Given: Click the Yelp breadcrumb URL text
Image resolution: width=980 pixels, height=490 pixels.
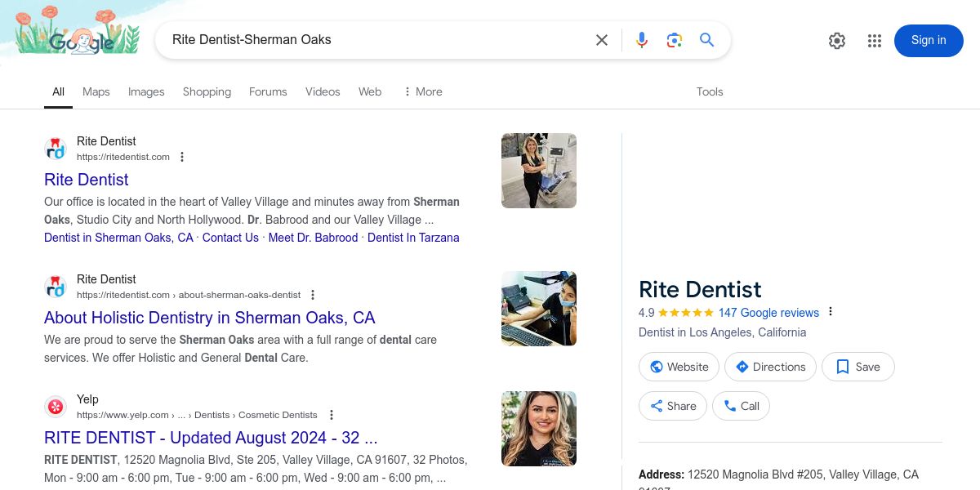Looking at the screenshot, I should [x=197, y=415].
